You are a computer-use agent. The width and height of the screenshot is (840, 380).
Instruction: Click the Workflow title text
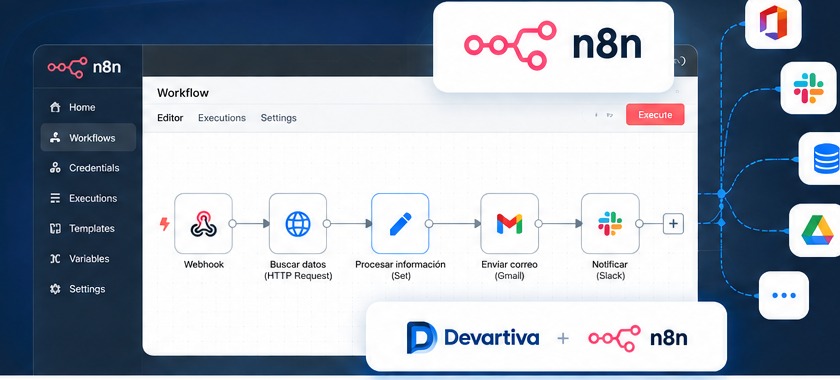(183, 93)
